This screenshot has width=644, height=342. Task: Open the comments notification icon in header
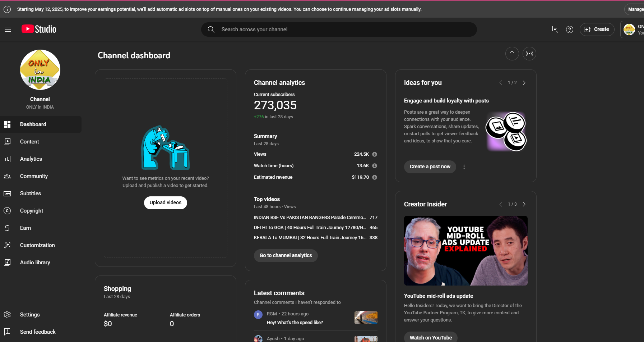tap(555, 29)
